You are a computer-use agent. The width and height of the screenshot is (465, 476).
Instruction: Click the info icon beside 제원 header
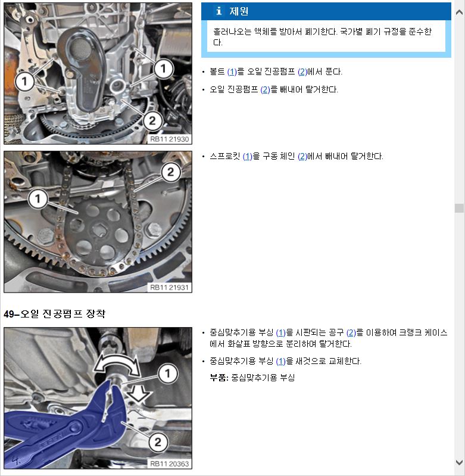pyautogui.click(x=219, y=11)
